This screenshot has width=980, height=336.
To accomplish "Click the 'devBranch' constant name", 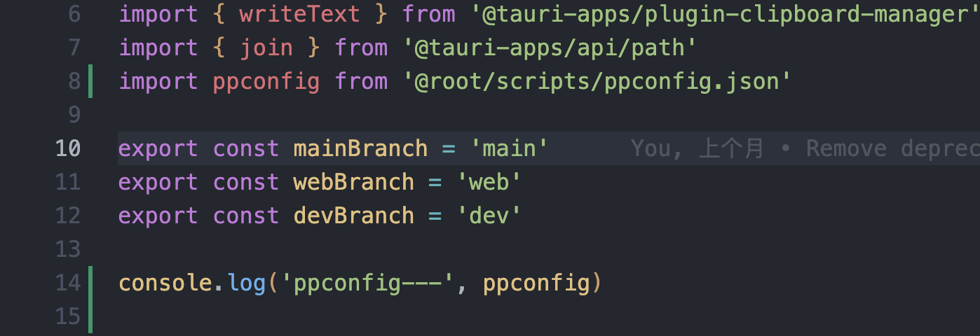I will [354, 216].
